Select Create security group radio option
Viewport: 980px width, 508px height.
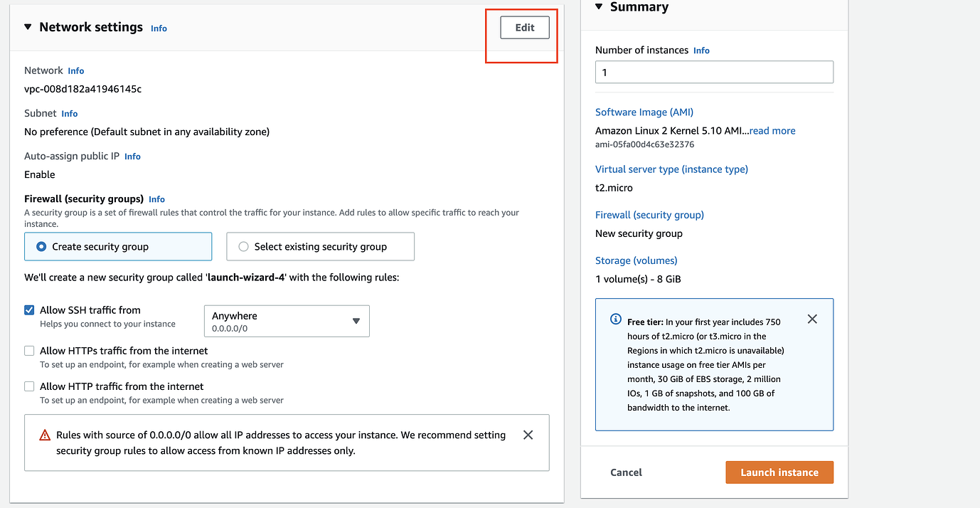[118, 246]
